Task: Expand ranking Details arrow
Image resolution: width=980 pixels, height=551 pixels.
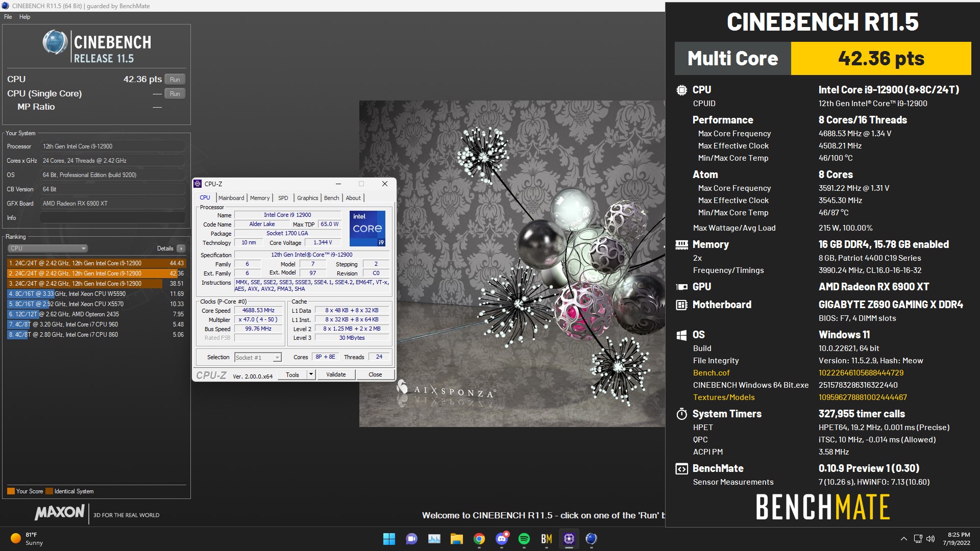Action: [x=181, y=248]
